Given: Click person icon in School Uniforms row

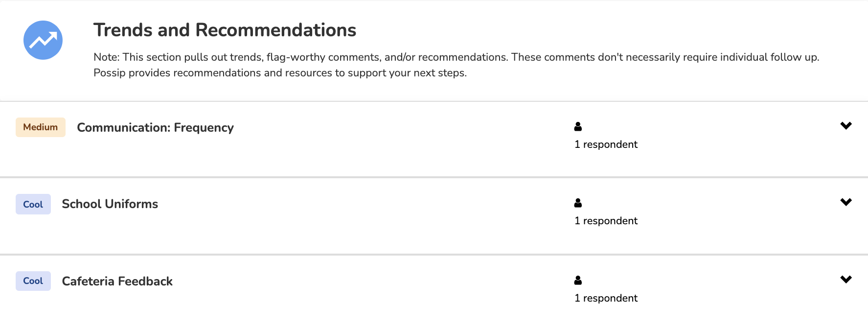Looking at the screenshot, I should coord(578,203).
